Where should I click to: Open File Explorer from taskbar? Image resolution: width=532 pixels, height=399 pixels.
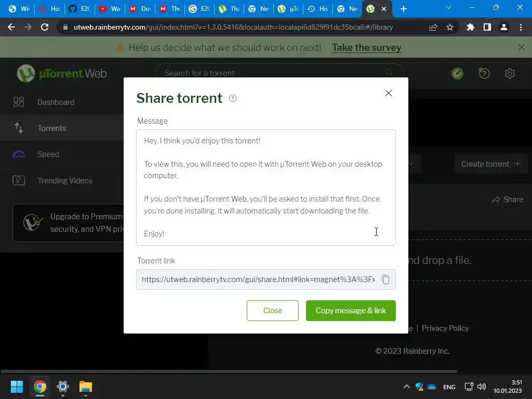86,387
